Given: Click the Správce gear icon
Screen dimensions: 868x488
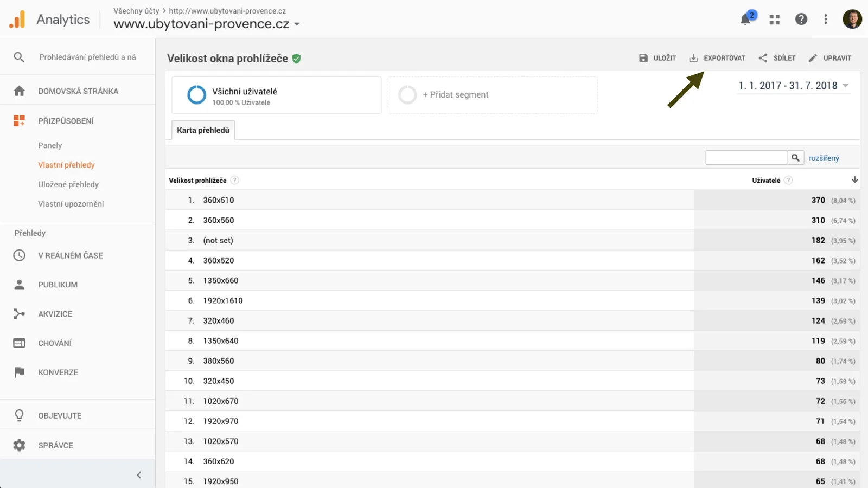Looking at the screenshot, I should pos(20,445).
